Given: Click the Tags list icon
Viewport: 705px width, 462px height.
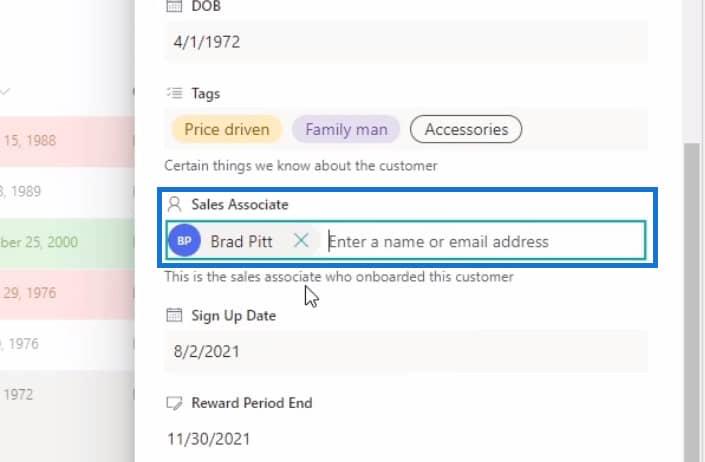Looking at the screenshot, I should point(174,93).
